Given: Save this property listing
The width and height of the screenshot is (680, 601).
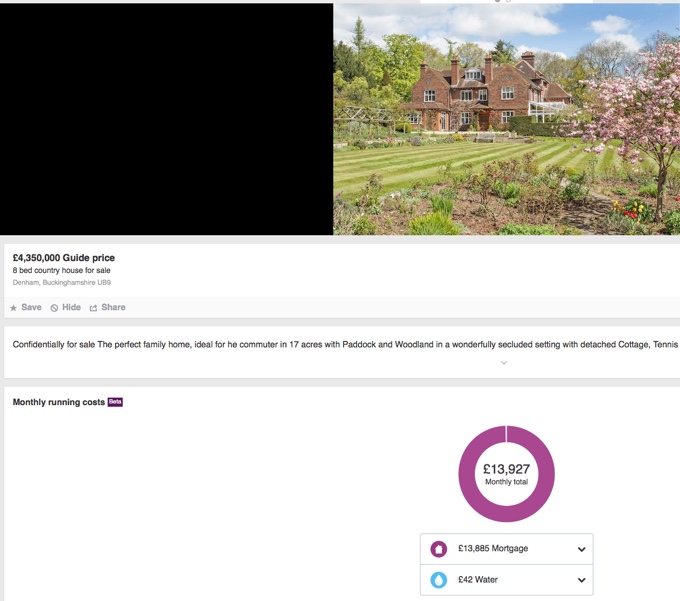Looking at the screenshot, I should 31,308.
